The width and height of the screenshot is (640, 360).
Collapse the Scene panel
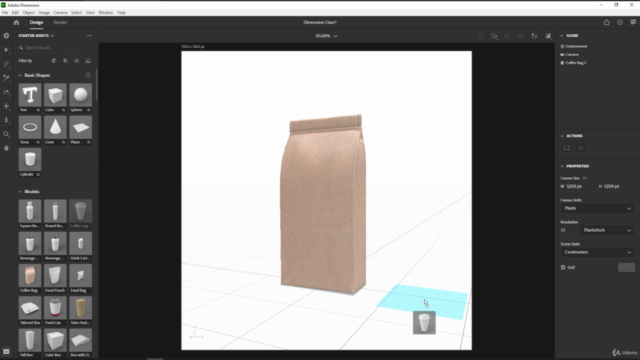click(x=562, y=36)
